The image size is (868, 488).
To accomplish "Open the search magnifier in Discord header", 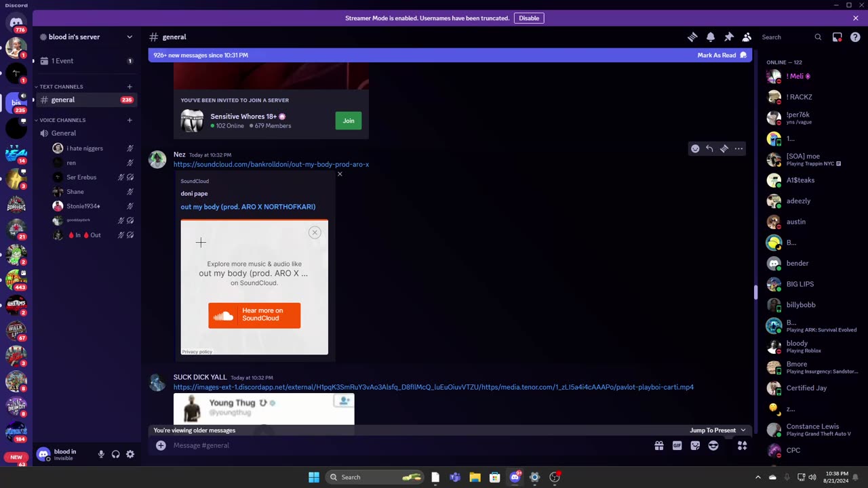I will tap(818, 37).
